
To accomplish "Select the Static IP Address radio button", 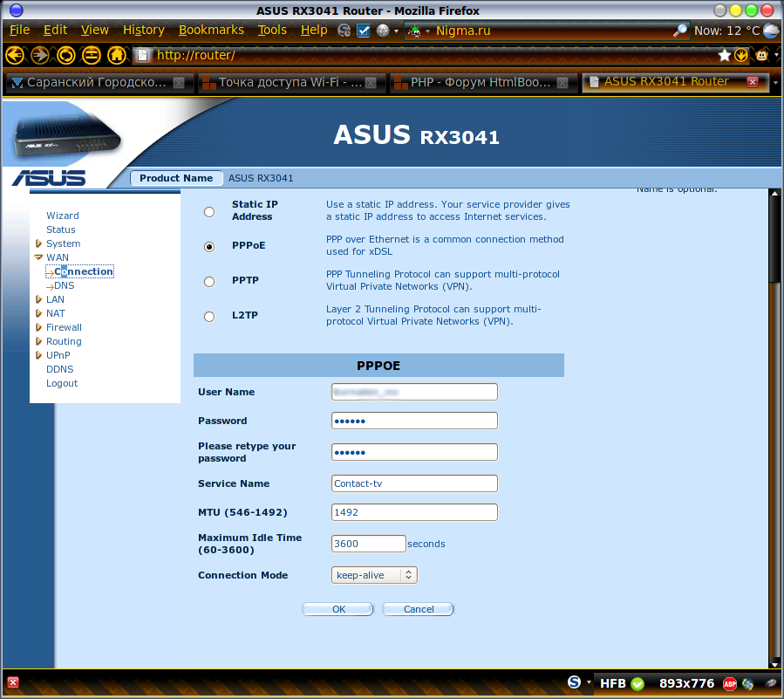I will [209, 212].
